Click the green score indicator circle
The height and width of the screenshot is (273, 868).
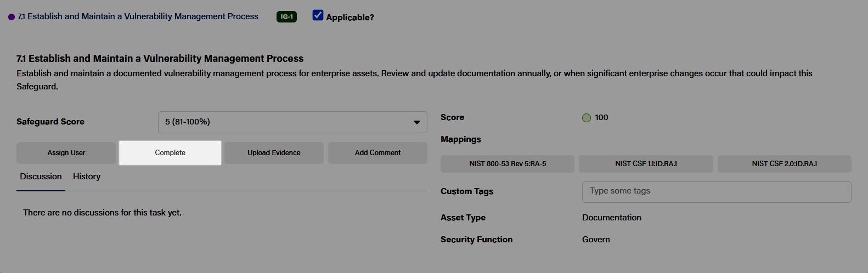coord(587,118)
